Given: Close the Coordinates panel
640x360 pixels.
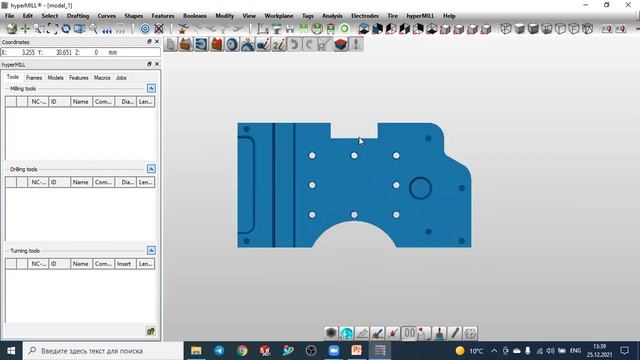Looking at the screenshot, I should [157, 42].
